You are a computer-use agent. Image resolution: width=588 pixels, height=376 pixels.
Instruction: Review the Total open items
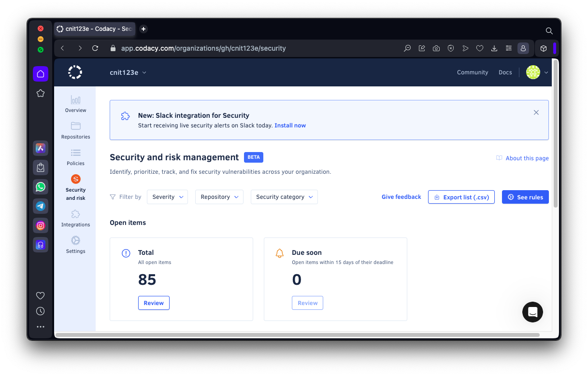click(x=154, y=303)
